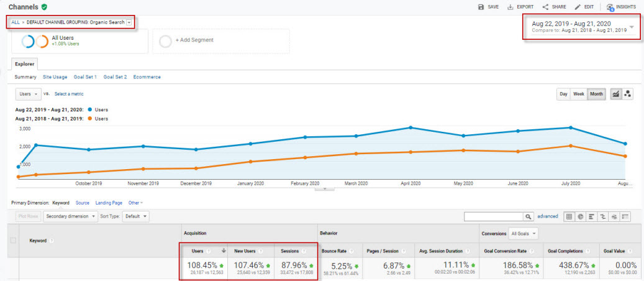Switch to line chart view
This screenshot has height=281, width=644.
coord(616,94)
